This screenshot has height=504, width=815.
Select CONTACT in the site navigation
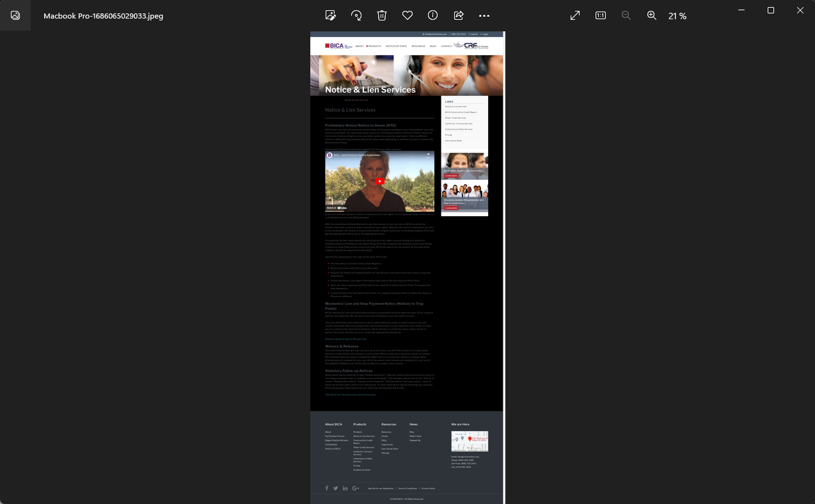[447, 46]
